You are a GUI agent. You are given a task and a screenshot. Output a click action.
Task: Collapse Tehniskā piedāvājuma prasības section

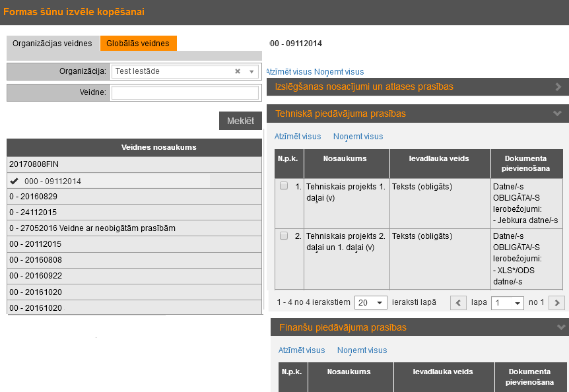pos(558,114)
